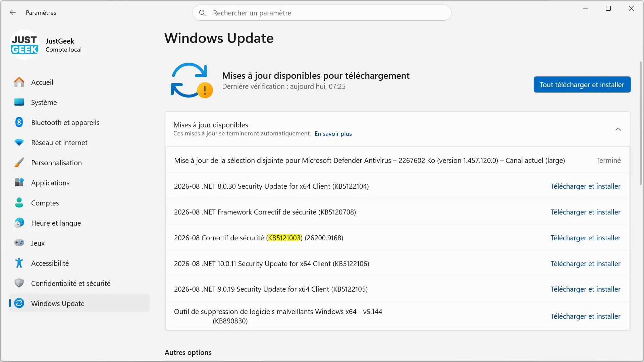Click the JustGeek account name

click(60, 41)
